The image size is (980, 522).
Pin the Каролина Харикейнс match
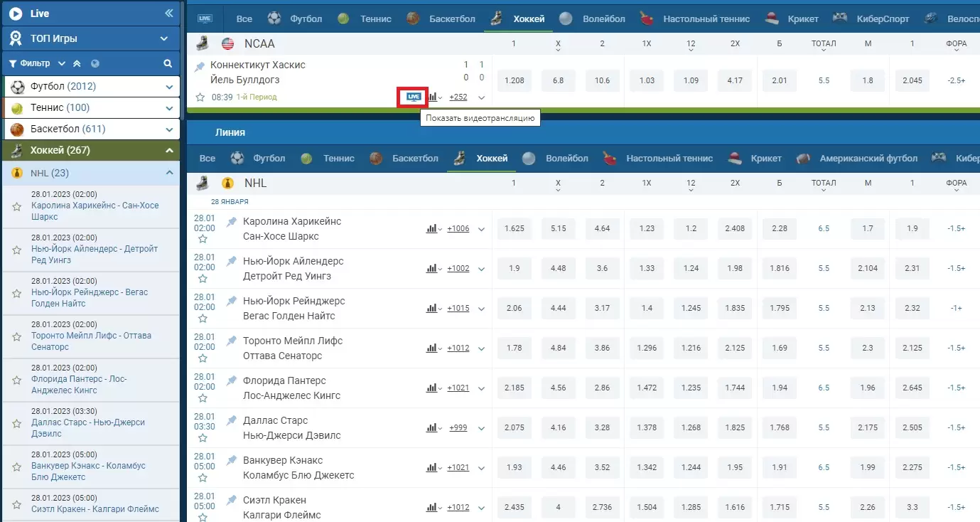(231, 222)
